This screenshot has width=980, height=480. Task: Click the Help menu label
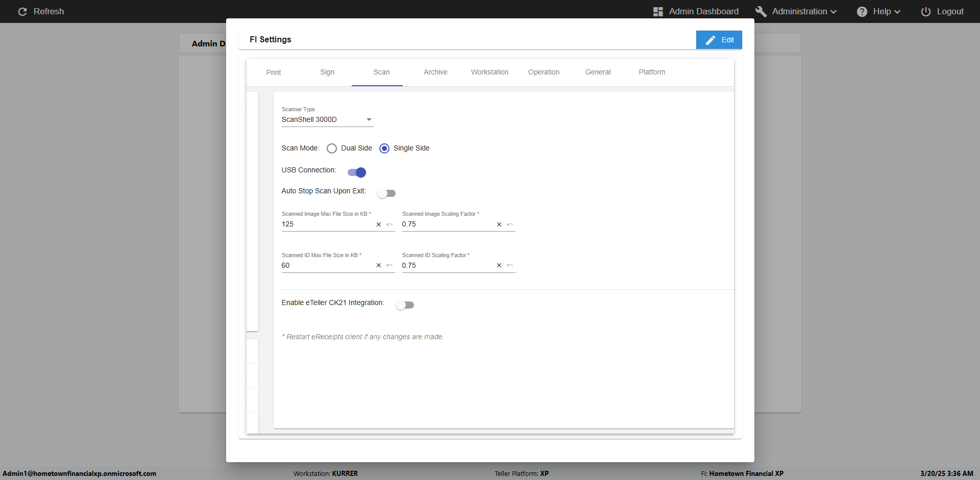[881, 11]
